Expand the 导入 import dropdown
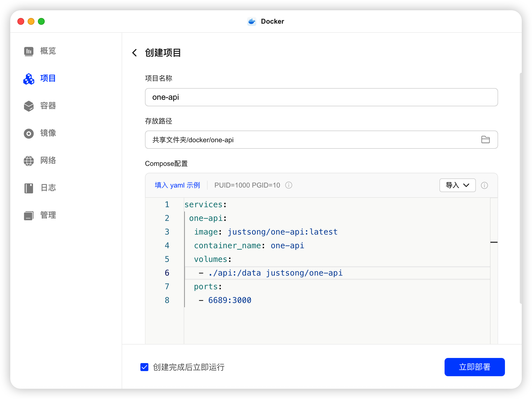532x399 pixels. coord(457,185)
